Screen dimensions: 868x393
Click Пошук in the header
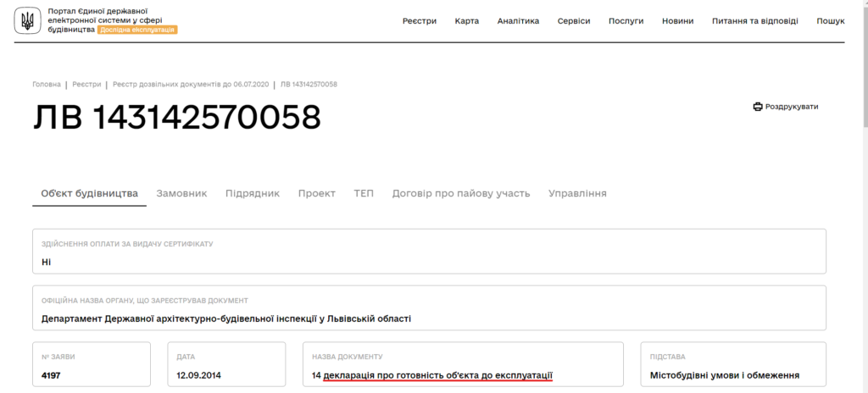pos(831,21)
